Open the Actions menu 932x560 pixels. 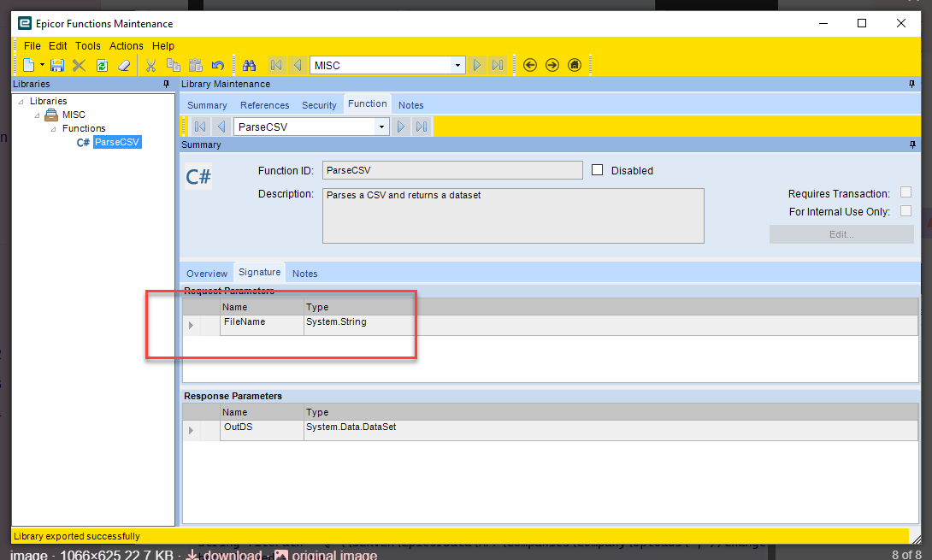126,46
